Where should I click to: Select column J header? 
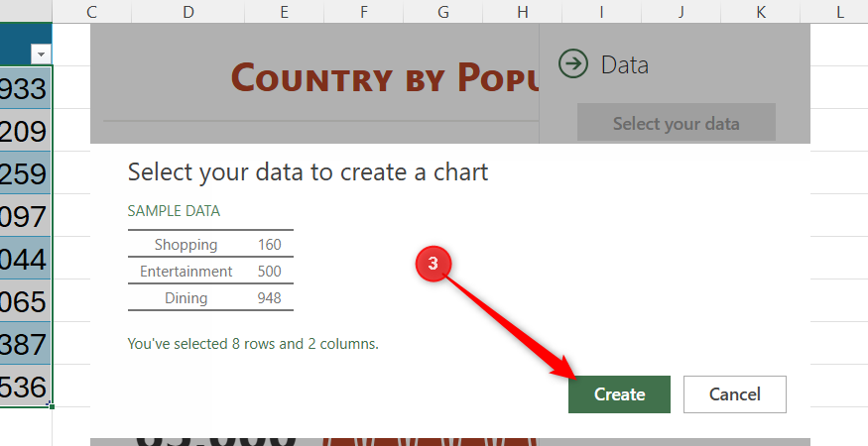pyautogui.click(x=681, y=11)
